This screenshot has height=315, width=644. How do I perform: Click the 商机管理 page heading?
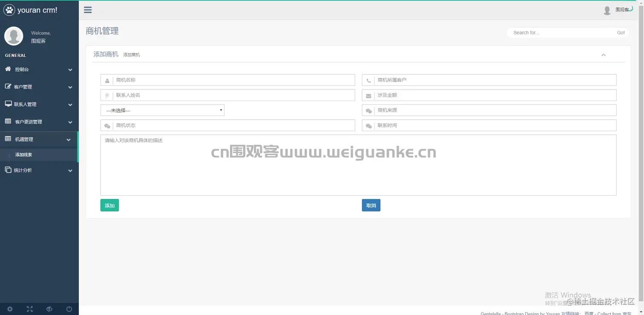[102, 31]
